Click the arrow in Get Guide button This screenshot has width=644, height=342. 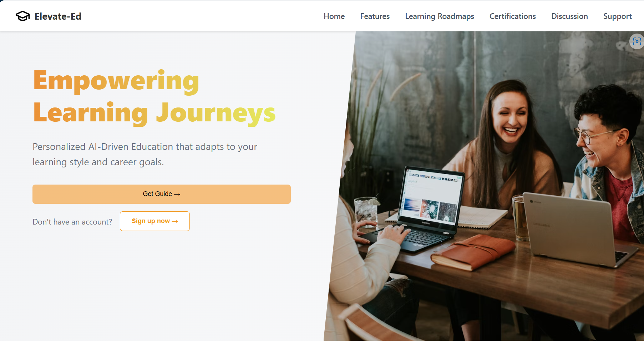point(177,194)
